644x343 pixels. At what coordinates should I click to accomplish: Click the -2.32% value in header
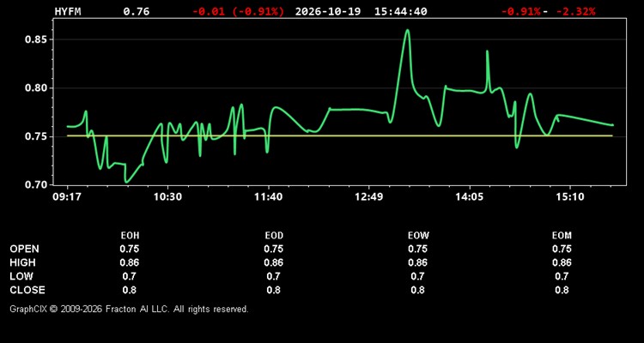(x=575, y=11)
